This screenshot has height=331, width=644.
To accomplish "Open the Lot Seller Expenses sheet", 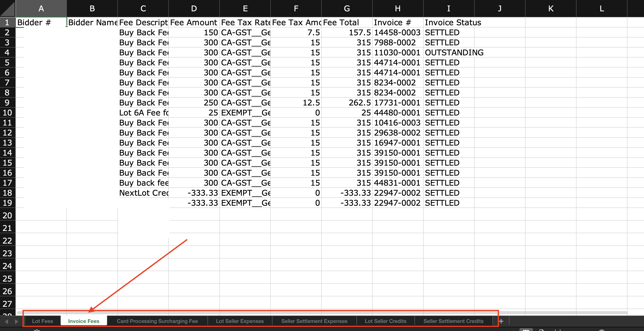I will pyautogui.click(x=240, y=321).
